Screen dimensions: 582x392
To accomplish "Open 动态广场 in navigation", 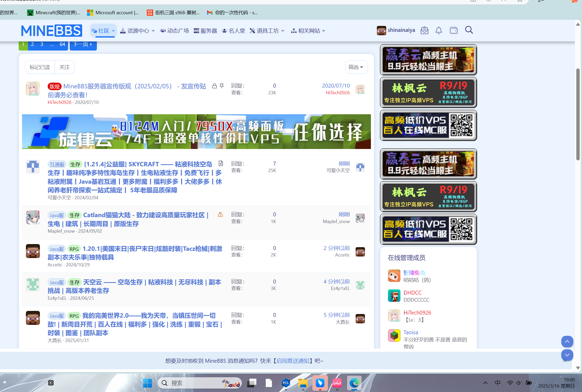I will 175,31.
